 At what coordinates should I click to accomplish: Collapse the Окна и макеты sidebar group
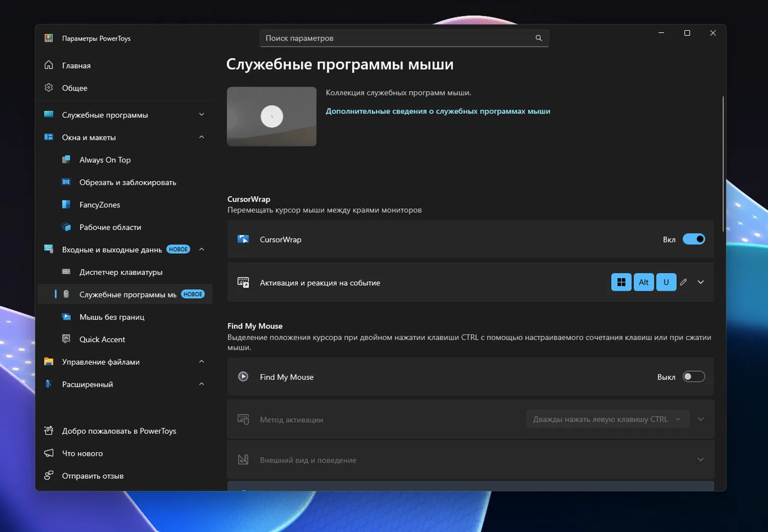pos(202,137)
